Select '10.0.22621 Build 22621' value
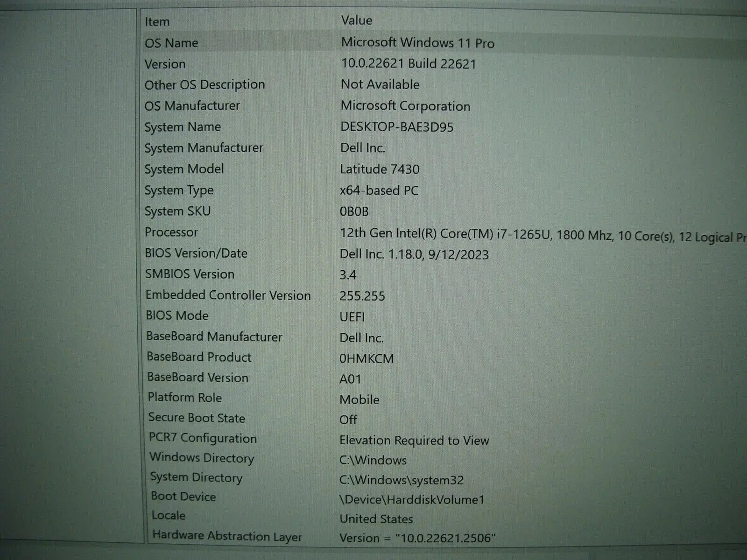 click(409, 63)
